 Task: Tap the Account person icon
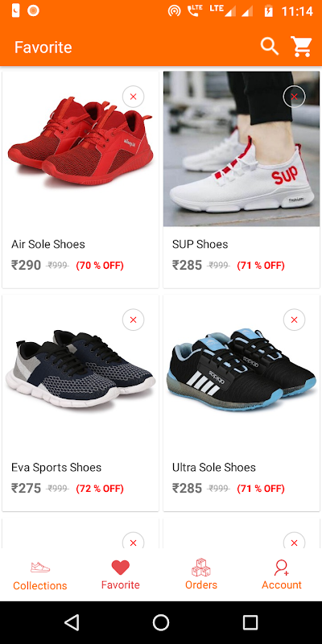[282, 568]
